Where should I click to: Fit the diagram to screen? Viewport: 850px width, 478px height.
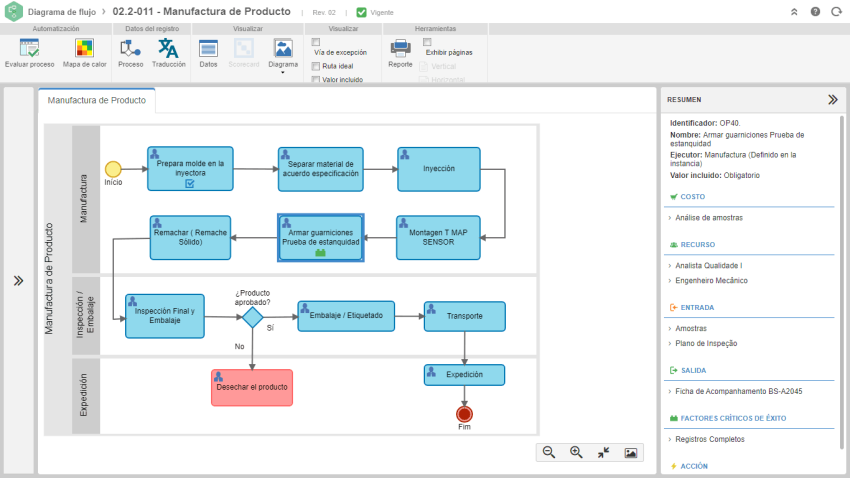tap(603, 453)
